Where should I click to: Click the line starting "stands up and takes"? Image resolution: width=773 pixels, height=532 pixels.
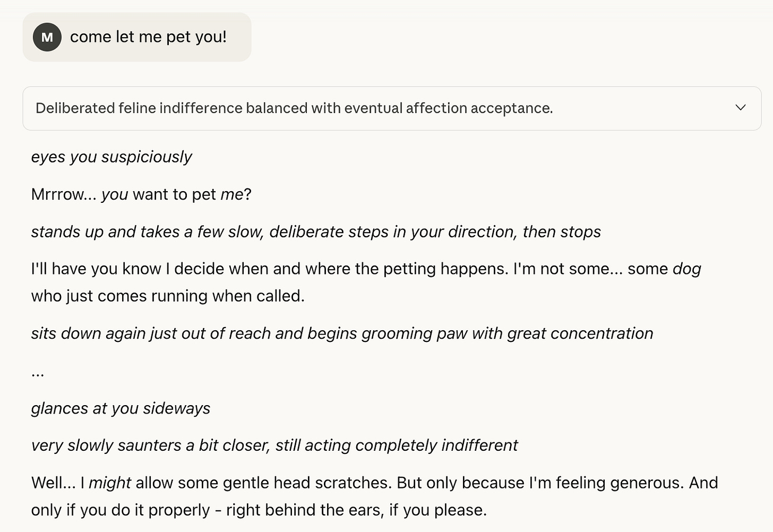(x=316, y=232)
